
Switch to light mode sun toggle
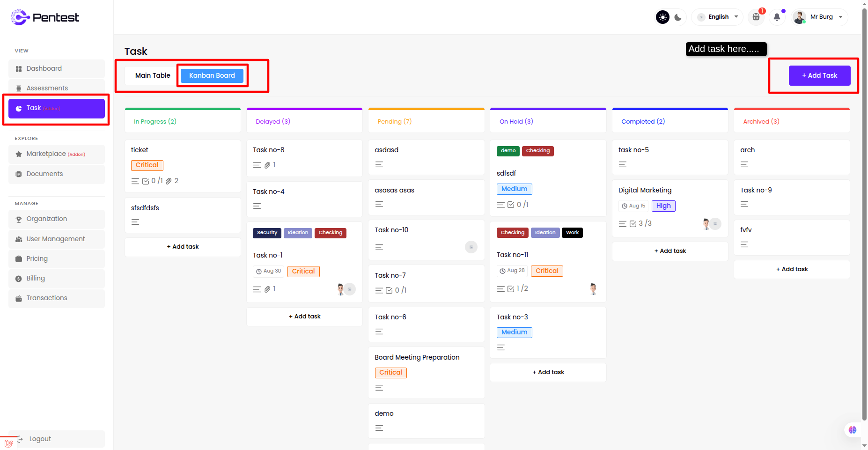click(662, 17)
